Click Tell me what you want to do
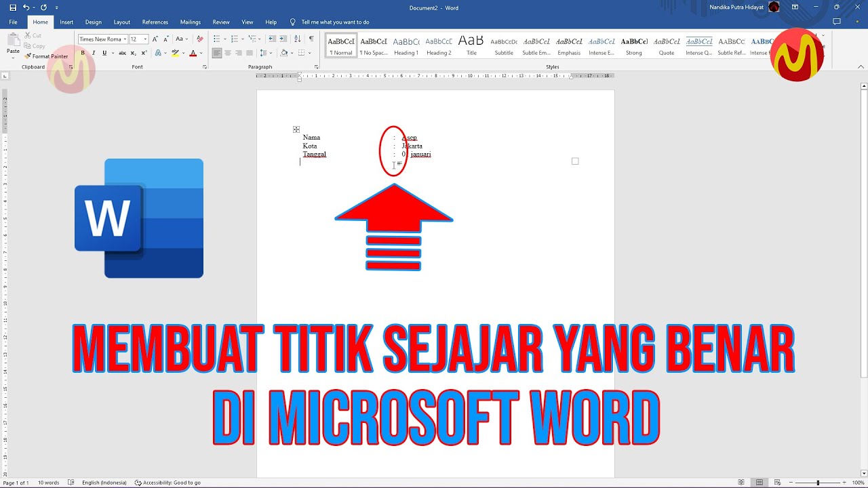 point(335,22)
